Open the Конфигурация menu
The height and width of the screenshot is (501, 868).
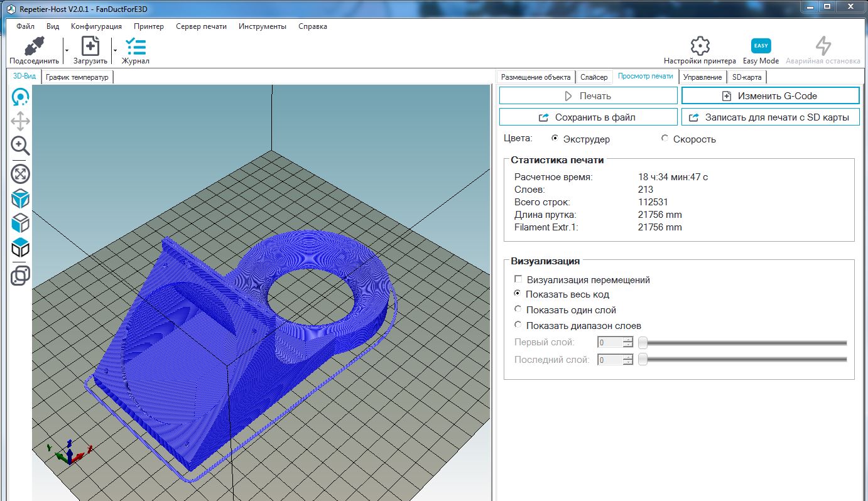click(x=96, y=26)
